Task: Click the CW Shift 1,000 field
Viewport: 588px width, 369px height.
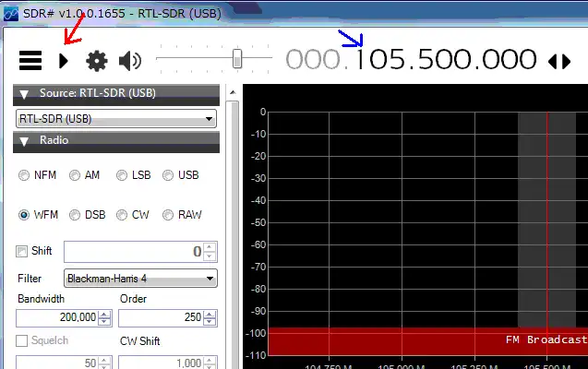Action: tap(161, 363)
